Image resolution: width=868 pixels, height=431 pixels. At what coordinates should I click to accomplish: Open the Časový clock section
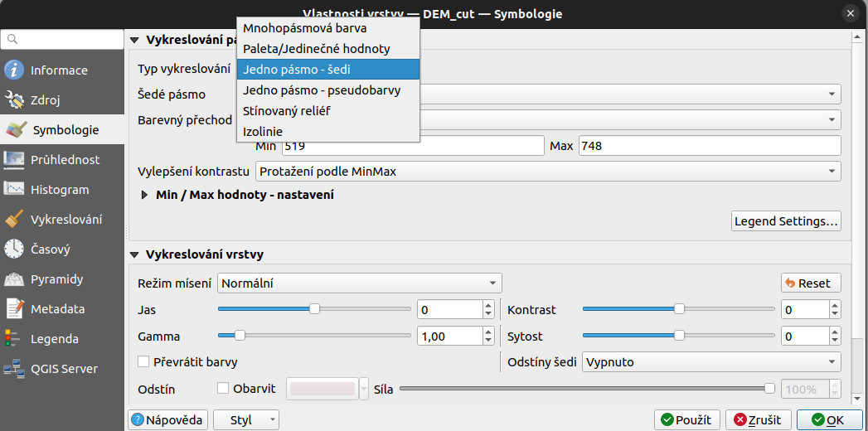coord(62,249)
